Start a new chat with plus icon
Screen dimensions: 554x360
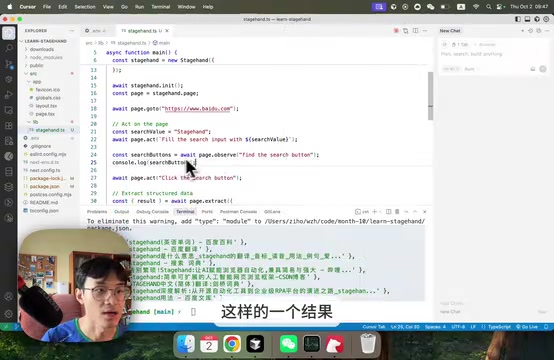coord(522,31)
